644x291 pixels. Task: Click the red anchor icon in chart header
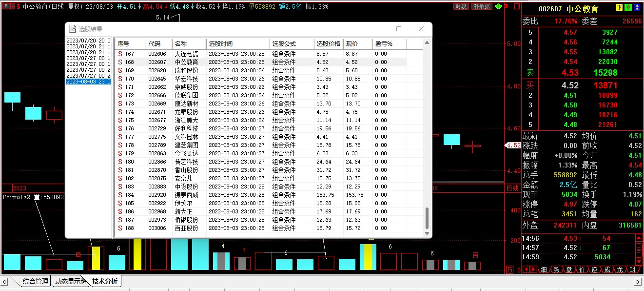coord(506,6)
